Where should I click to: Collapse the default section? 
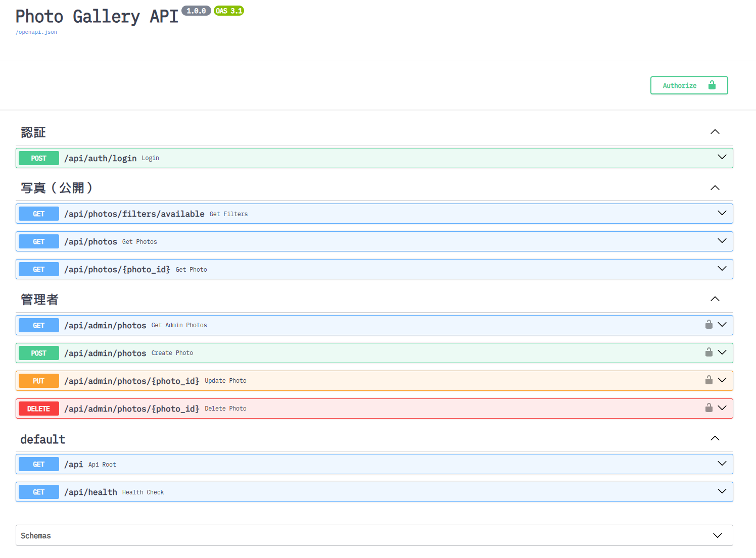(715, 438)
